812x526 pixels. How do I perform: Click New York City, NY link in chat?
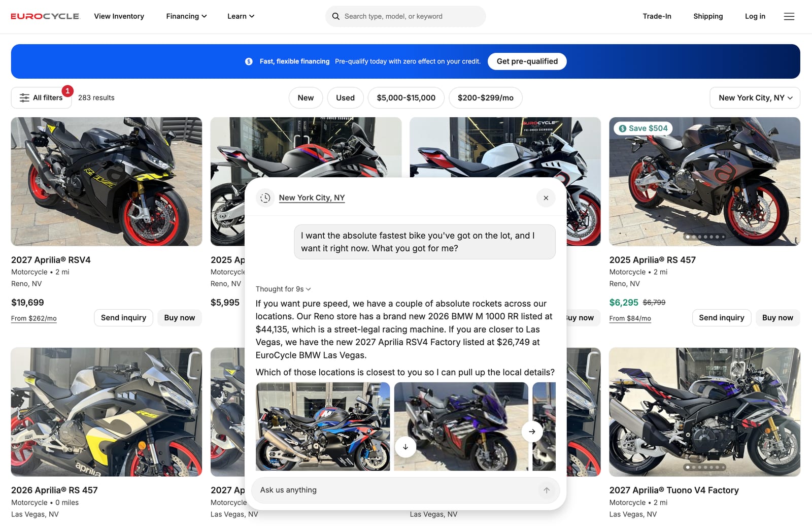click(x=312, y=198)
